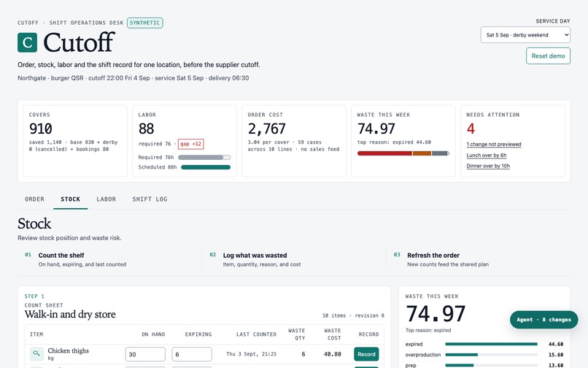Click the Needs attention count 4
The width and height of the screenshot is (588, 368).
(471, 129)
